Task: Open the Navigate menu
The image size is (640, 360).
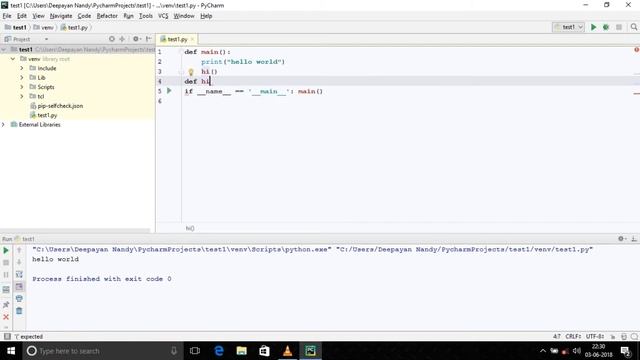Action: (x=61, y=16)
